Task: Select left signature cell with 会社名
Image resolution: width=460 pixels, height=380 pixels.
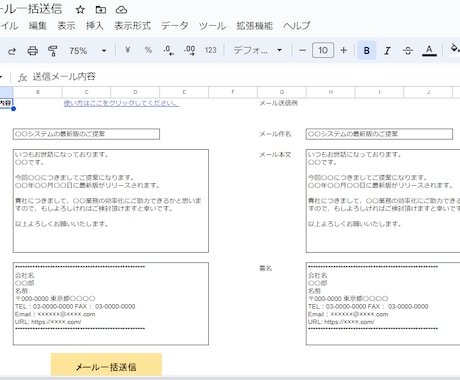Action: (111, 304)
